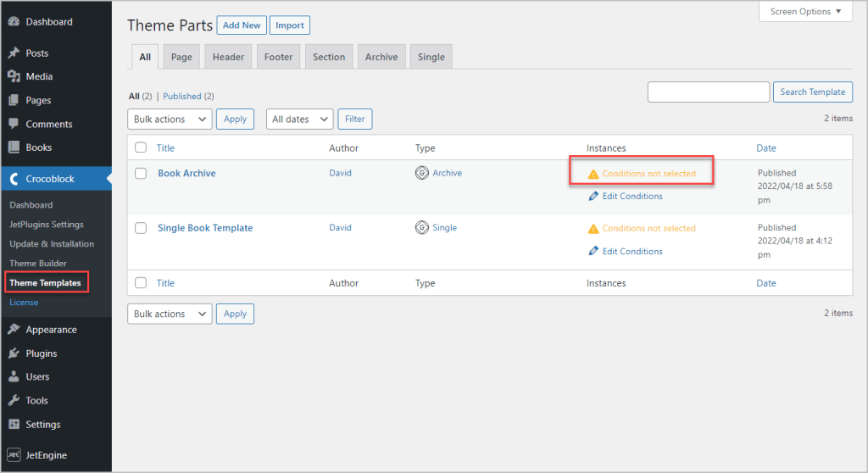
Task: Click the Media library icon
Action: point(14,76)
